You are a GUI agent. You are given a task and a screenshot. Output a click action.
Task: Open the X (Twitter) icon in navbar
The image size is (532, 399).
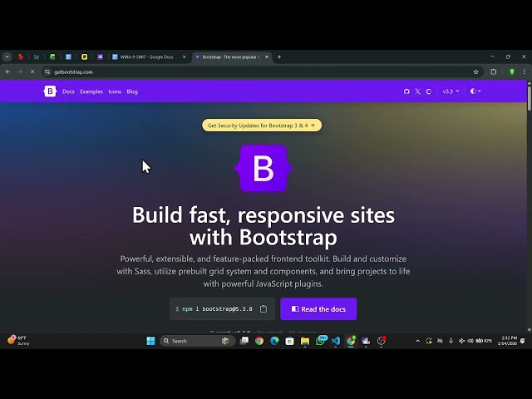(417, 91)
